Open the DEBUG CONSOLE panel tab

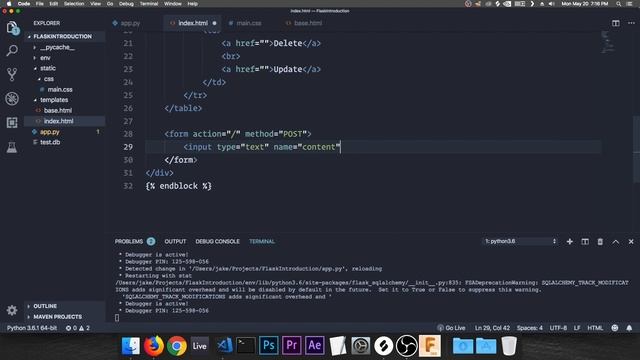(217, 241)
